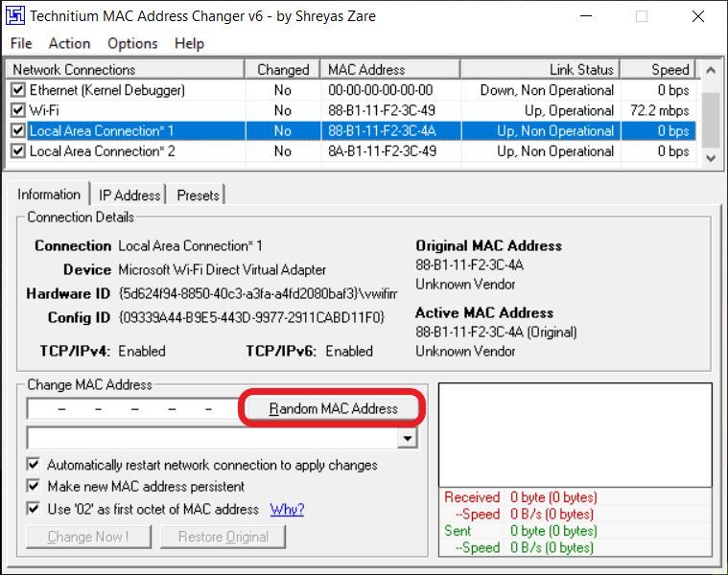Click the Received bytes value
Screen dimensions: 728x575
click(553, 497)
